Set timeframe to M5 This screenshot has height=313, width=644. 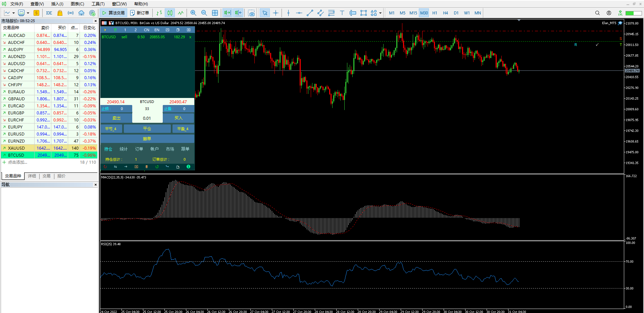(402, 13)
